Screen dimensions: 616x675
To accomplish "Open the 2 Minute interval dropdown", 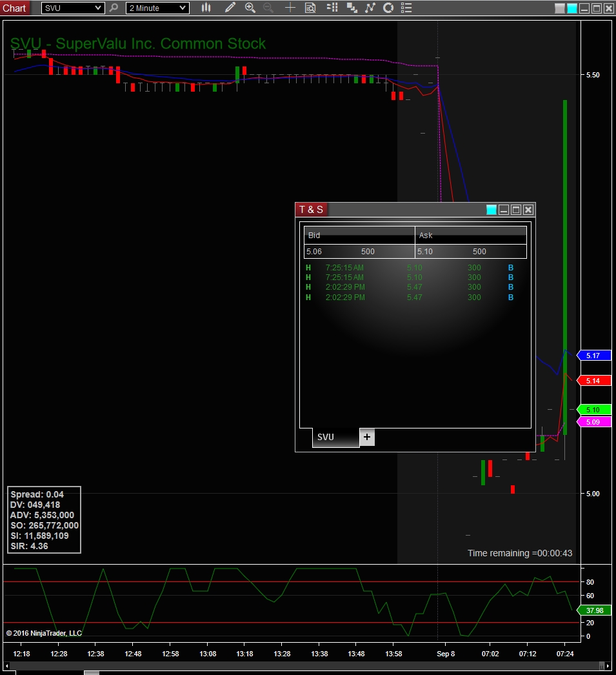I will tap(157, 8).
